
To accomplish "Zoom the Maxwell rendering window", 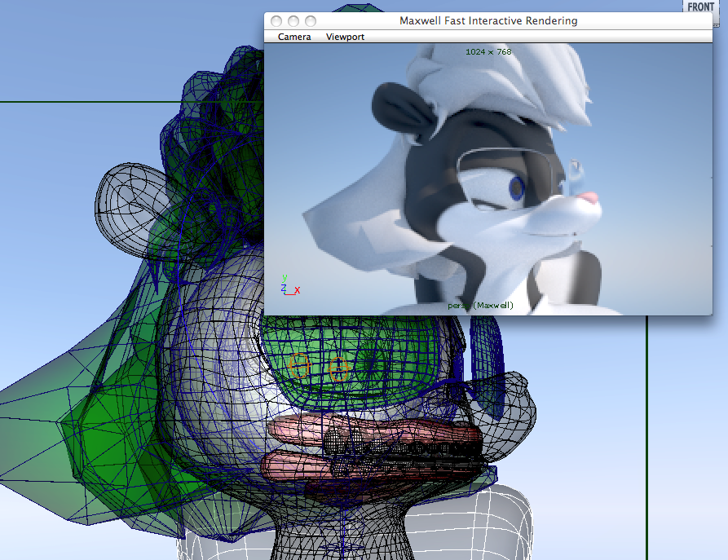I will pyautogui.click(x=311, y=21).
